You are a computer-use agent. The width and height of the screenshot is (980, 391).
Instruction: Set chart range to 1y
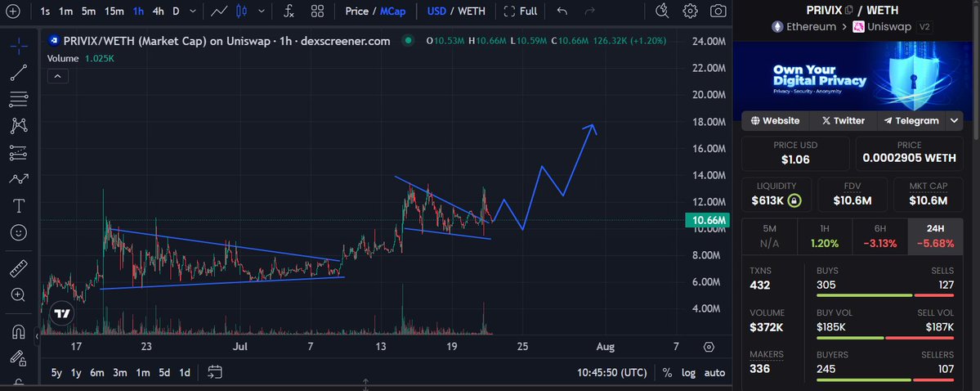coord(76,373)
